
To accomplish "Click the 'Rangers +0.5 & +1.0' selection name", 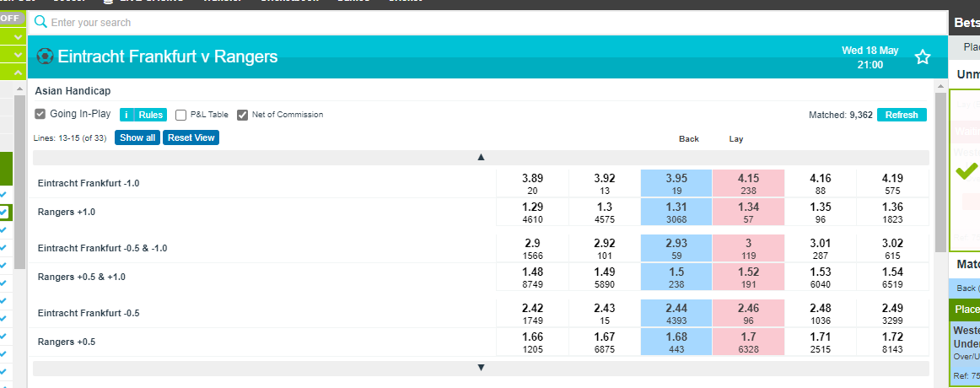I will coord(81,277).
